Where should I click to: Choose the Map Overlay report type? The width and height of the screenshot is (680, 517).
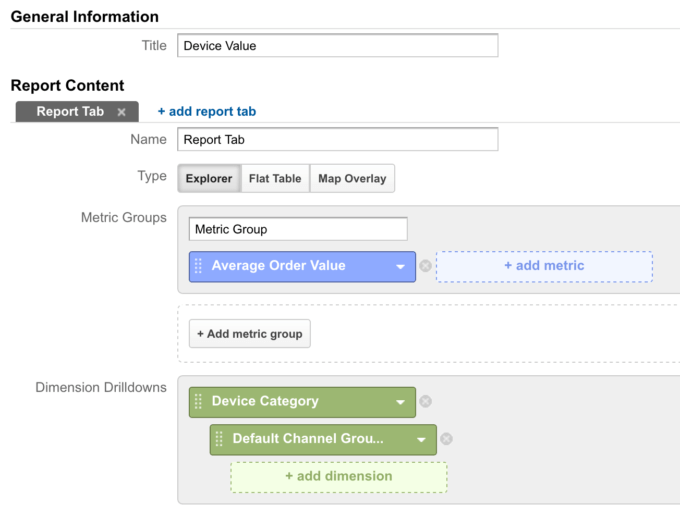pos(352,178)
